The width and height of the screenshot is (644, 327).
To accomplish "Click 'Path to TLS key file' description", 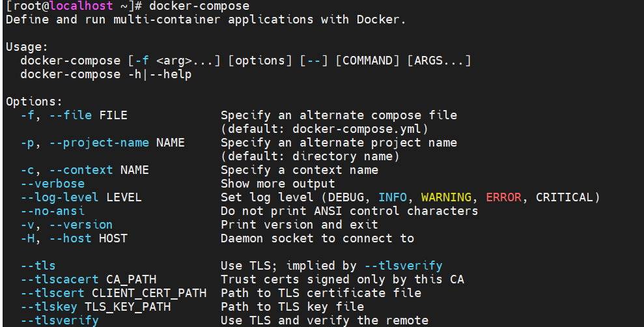I will coord(292,306).
